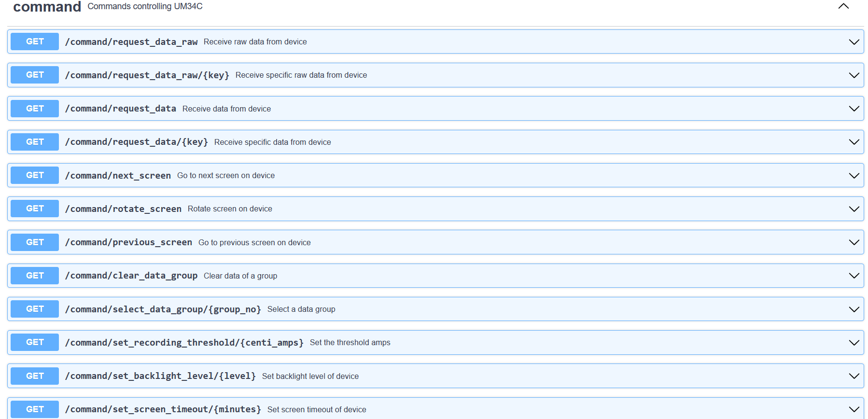Image resolution: width=868 pixels, height=419 pixels.
Task: Open the /command/next_screen path link
Action: (x=118, y=176)
